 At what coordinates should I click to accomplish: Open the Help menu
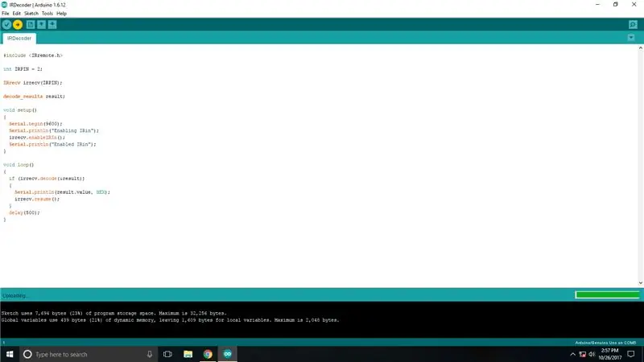(62, 14)
